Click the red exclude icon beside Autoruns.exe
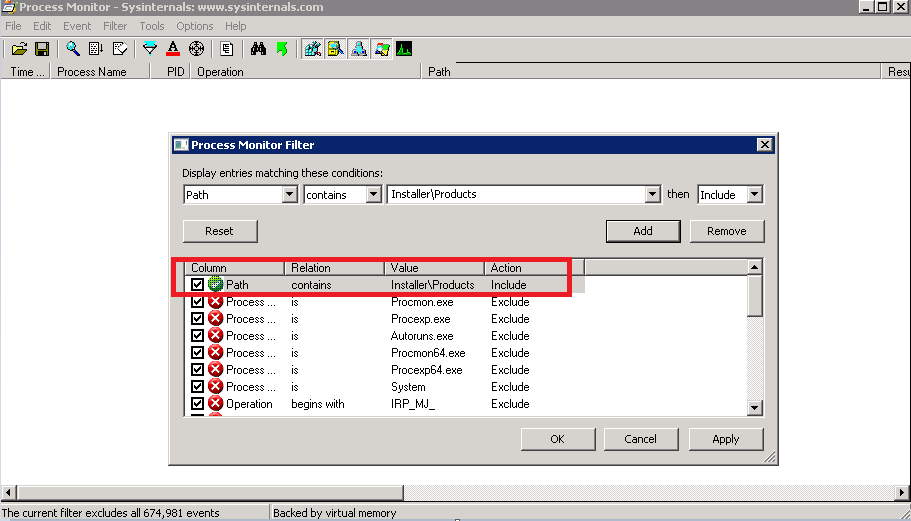 (216, 335)
